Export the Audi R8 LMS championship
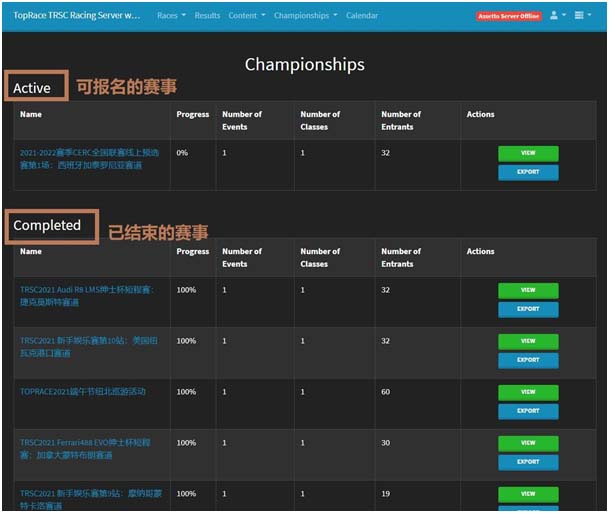609x513 pixels. click(528, 310)
